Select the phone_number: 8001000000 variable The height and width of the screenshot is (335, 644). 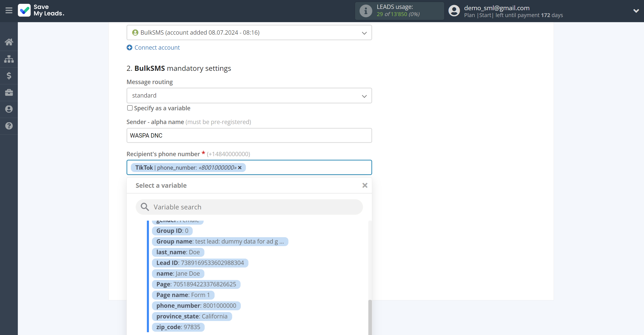(x=196, y=306)
